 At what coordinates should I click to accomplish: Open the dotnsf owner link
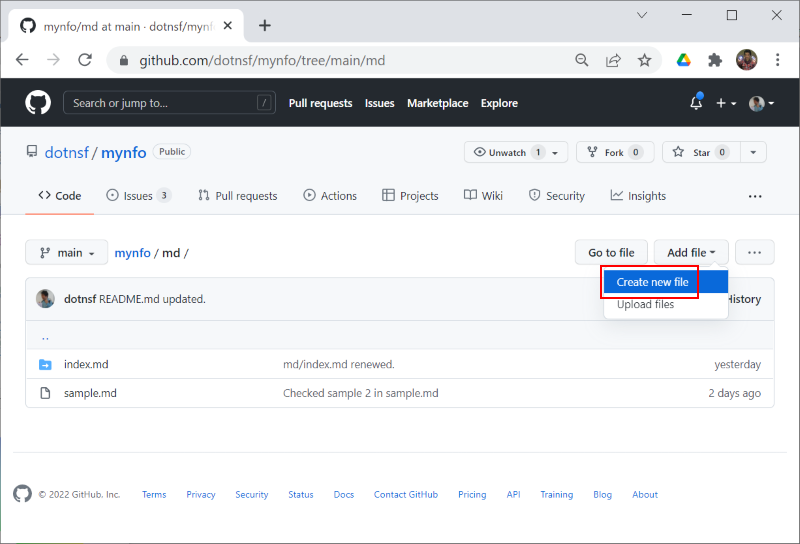click(66, 152)
